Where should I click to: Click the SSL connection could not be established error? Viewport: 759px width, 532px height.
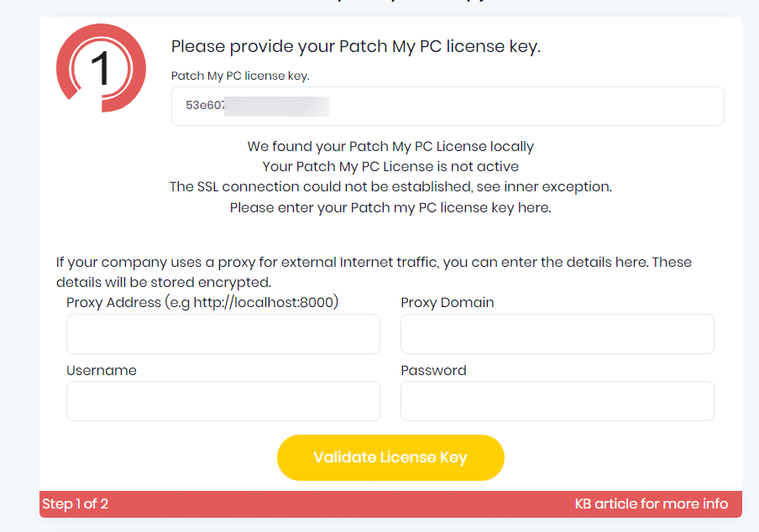click(x=390, y=186)
